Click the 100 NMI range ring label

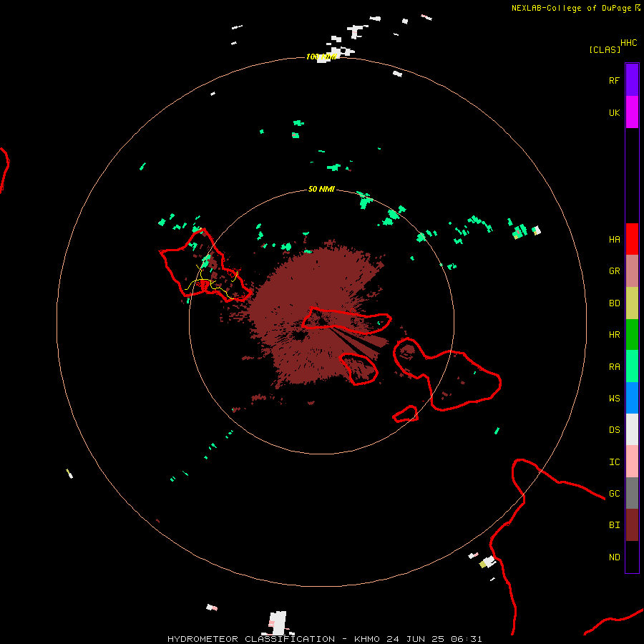point(321,57)
